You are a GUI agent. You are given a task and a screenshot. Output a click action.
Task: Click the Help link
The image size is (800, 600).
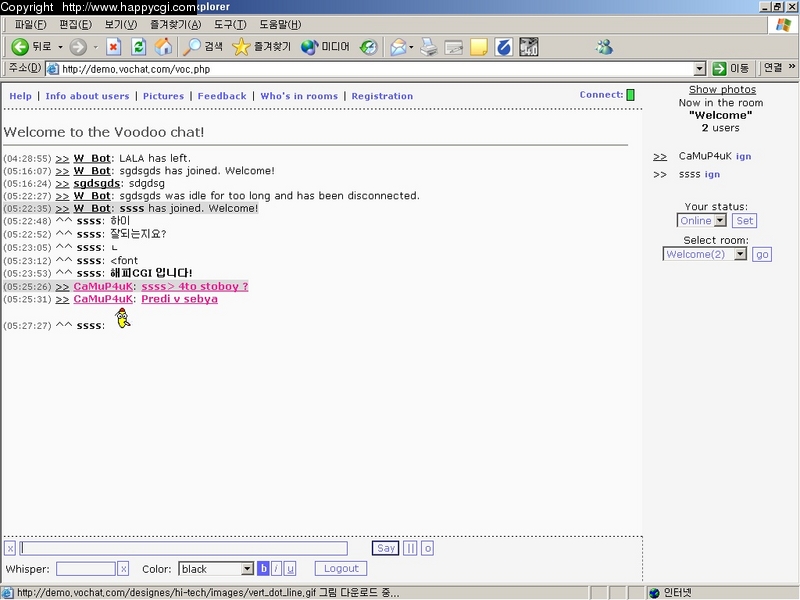coord(20,96)
